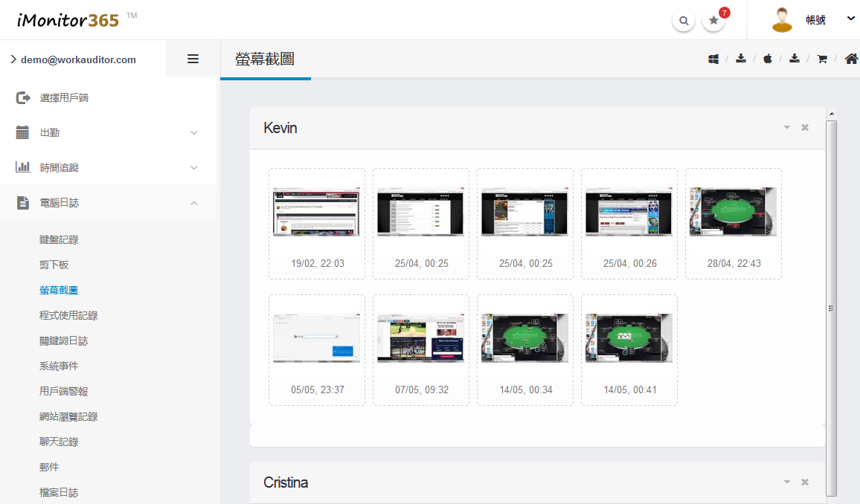The image size is (860, 504).
Task: Click the download icon after Apple logo
Action: coord(795,59)
